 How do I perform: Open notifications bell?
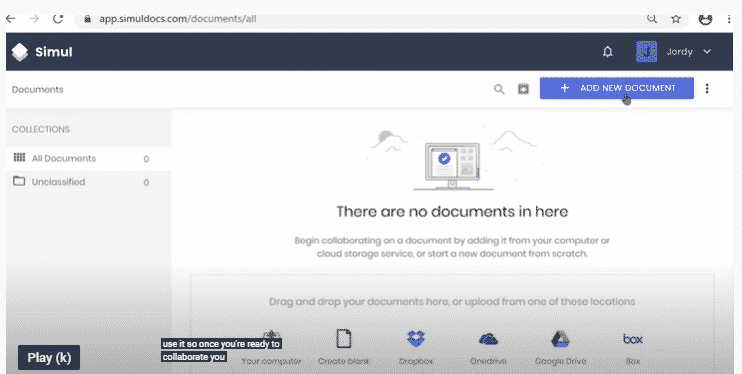(608, 52)
